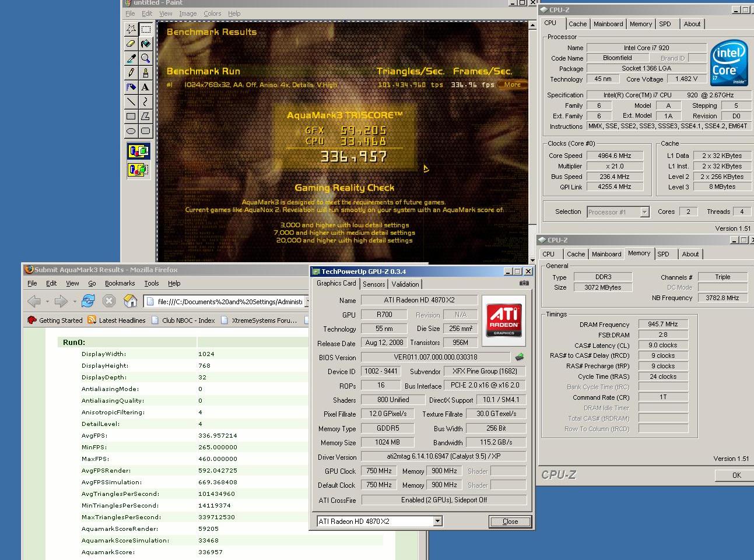The image size is (754, 560).
Task: Click OK in the lower CPU-Z window
Action: pos(737,476)
